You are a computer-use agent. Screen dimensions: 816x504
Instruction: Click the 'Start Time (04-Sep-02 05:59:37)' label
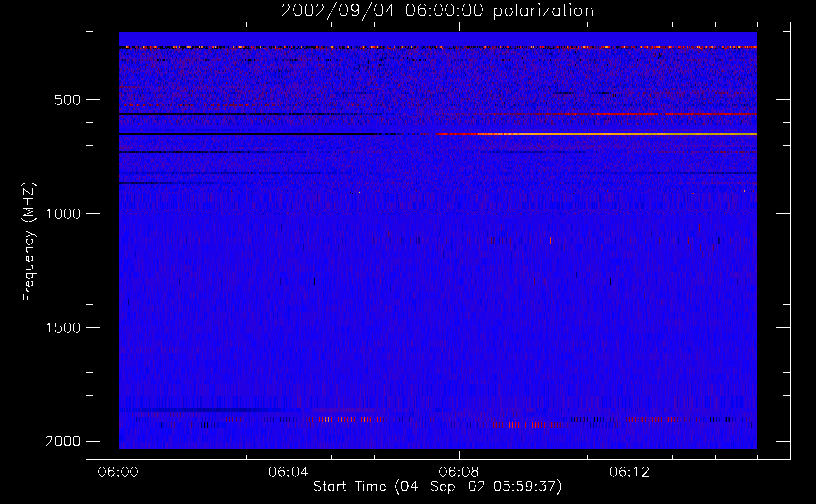pyautogui.click(x=437, y=487)
